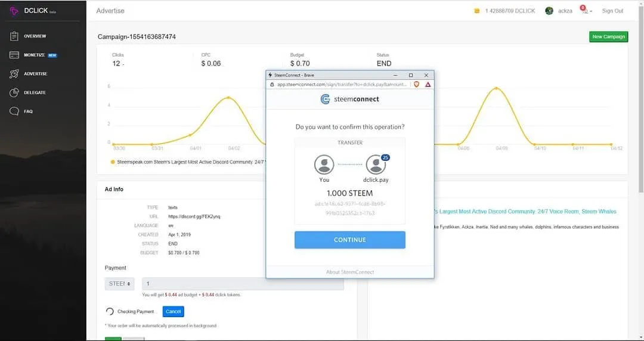Select ADVERTISE in the sidebar
The image size is (644, 341).
click(35, 74)
